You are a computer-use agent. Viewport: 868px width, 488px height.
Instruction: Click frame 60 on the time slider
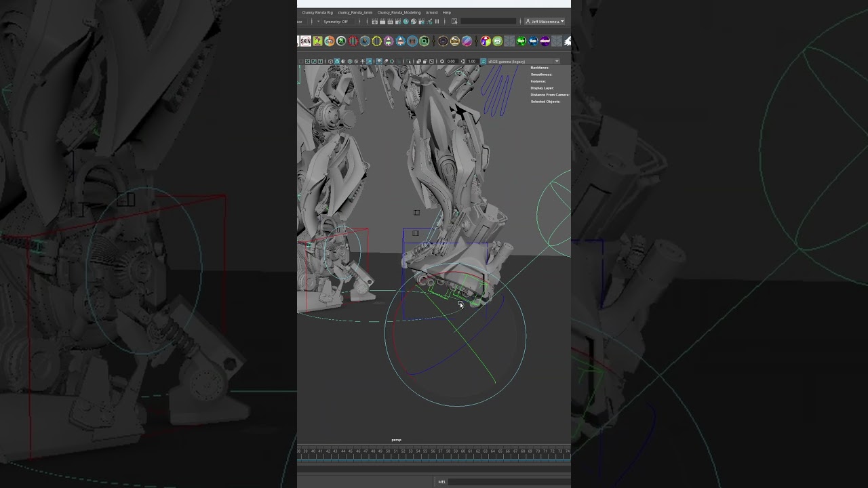[x=464, y=451]
